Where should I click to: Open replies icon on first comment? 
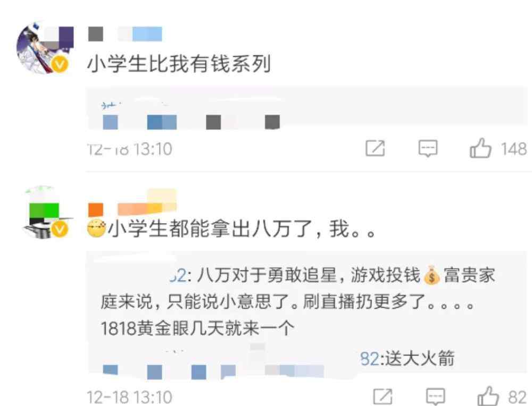tap(428, 148)
